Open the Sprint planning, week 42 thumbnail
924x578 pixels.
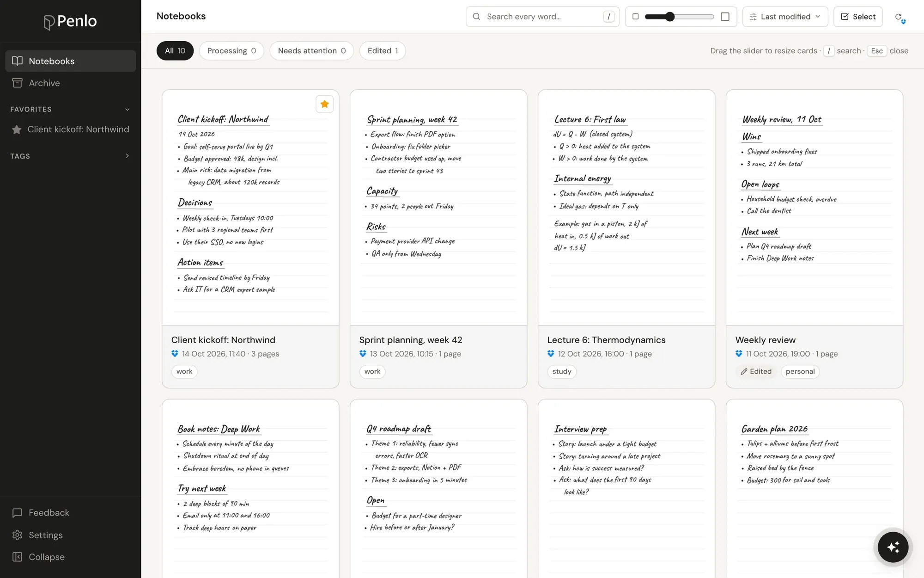(x=438, y=208)
